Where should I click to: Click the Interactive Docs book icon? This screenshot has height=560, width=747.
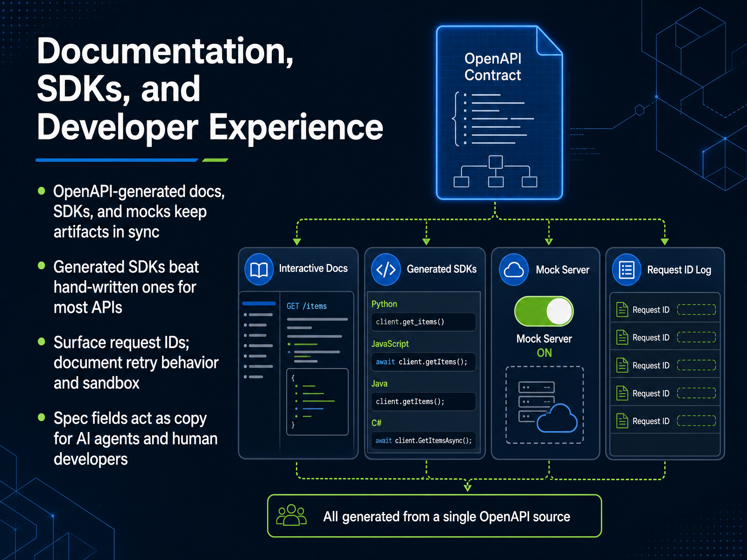pyautogui.click(x=259, y=269)
